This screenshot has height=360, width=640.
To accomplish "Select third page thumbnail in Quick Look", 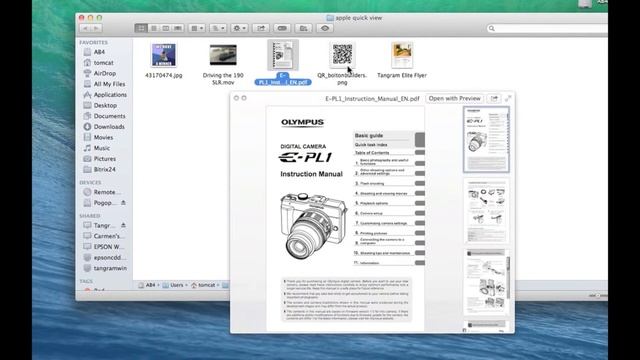I will click(486, 282).
